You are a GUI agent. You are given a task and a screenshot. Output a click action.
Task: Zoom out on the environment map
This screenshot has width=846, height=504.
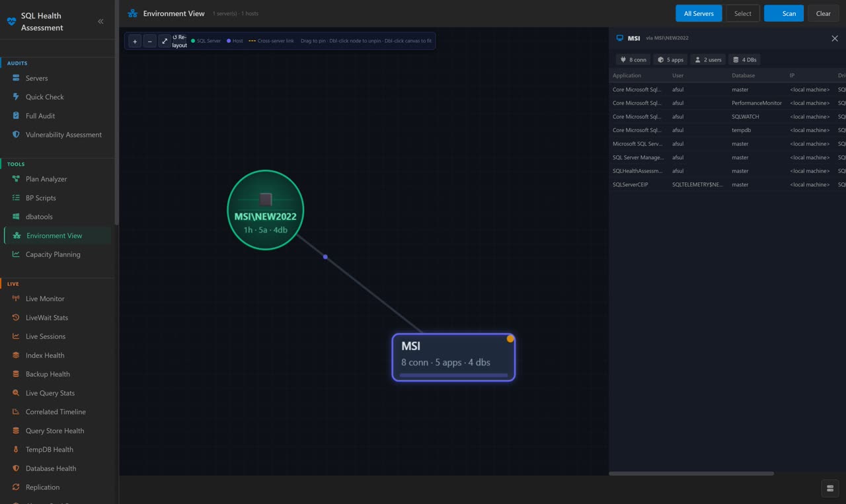click(149, 40)
